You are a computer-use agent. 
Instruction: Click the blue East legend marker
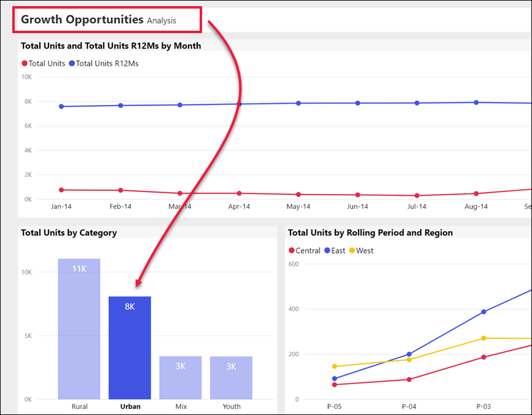point(328,250)
